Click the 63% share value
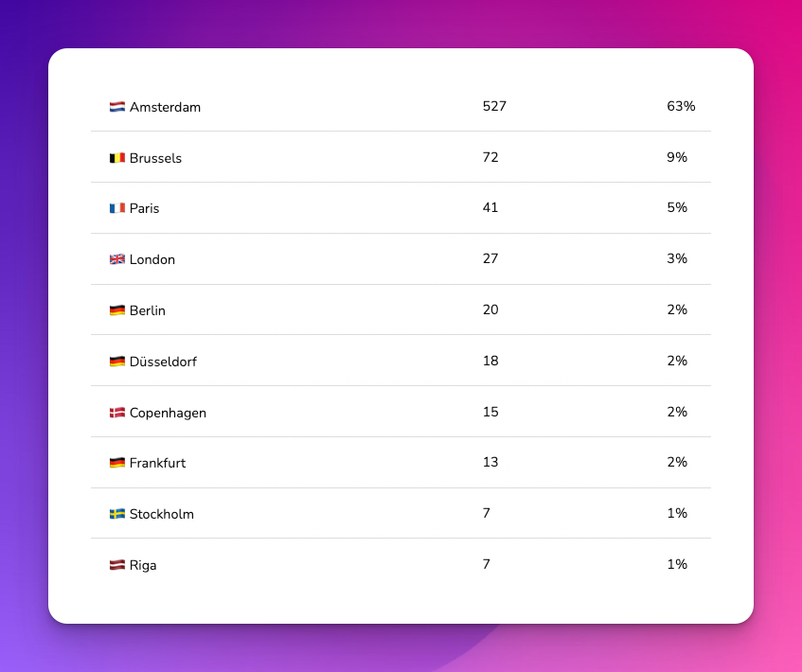802x672 pixels. (682, 106)
